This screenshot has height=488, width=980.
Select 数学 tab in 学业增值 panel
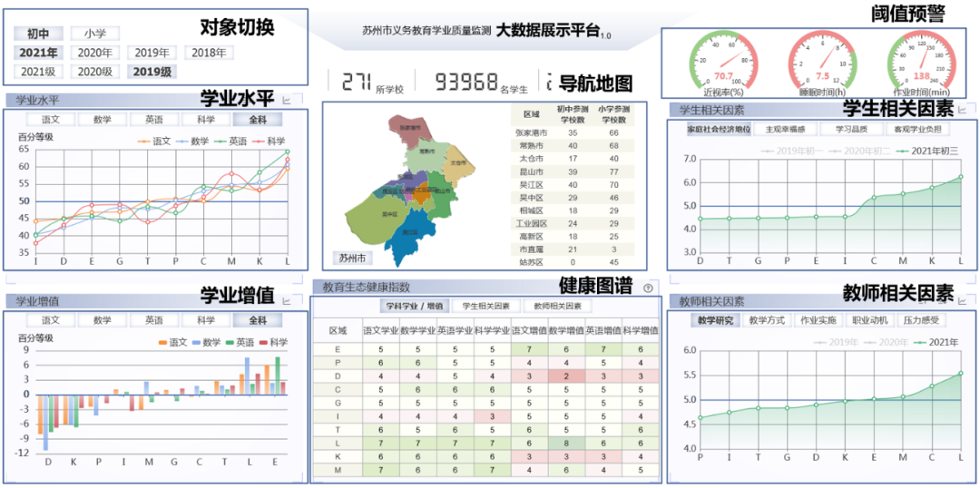102,320
